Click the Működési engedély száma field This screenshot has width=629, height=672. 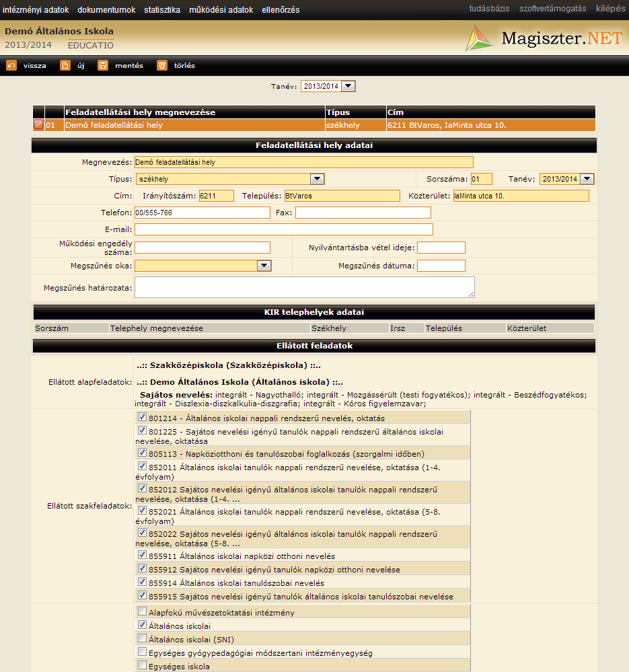(x=202, y=248)
